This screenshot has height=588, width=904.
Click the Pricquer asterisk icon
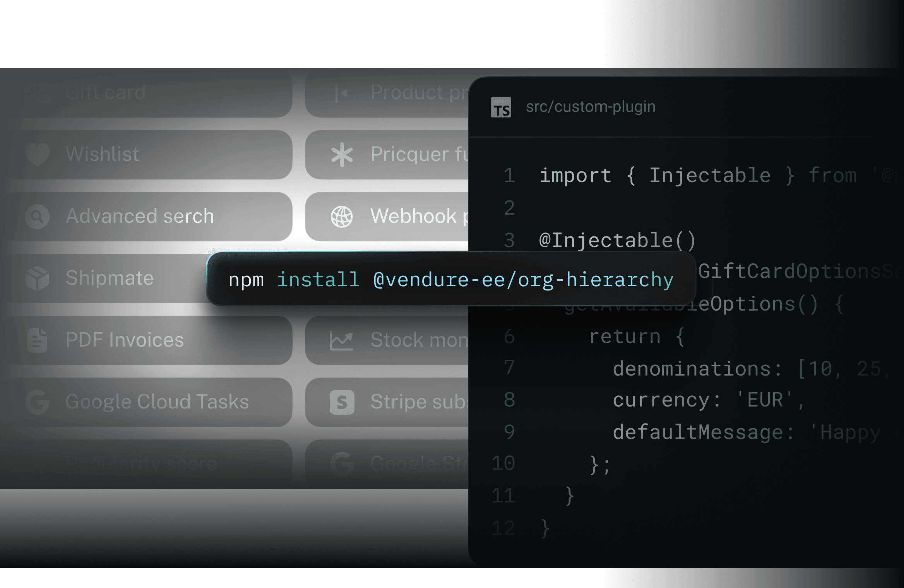pos(342,154)
